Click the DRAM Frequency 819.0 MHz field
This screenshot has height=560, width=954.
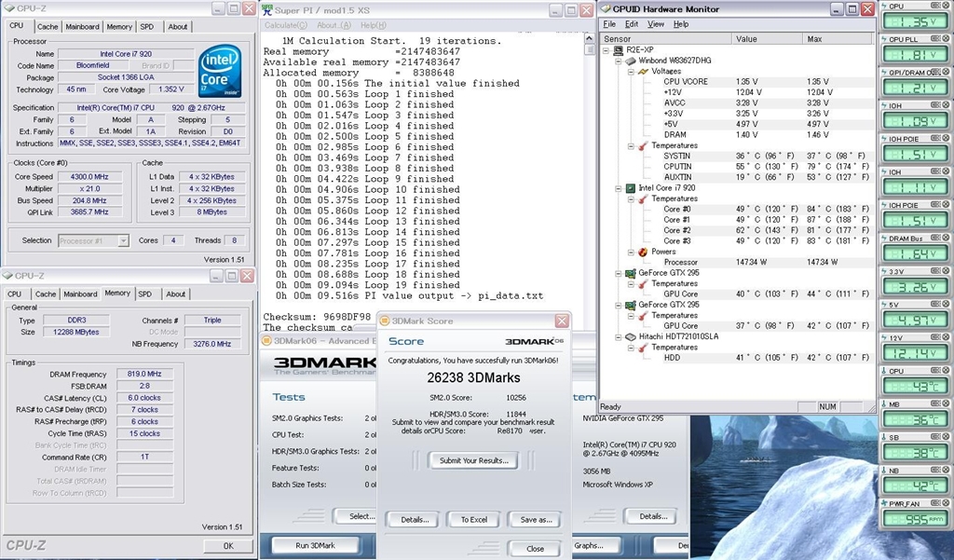coord(144,375)
